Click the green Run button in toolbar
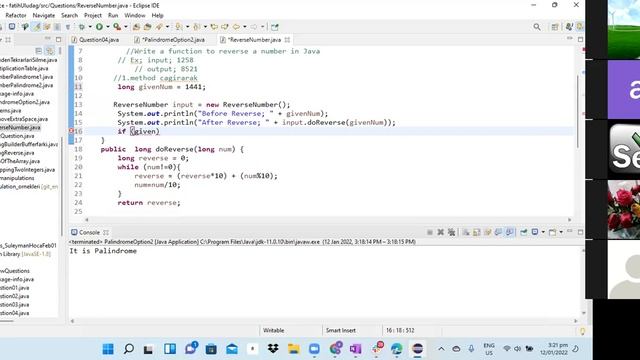The height and width of the screenshot is (360, 640). coord(99,27)
